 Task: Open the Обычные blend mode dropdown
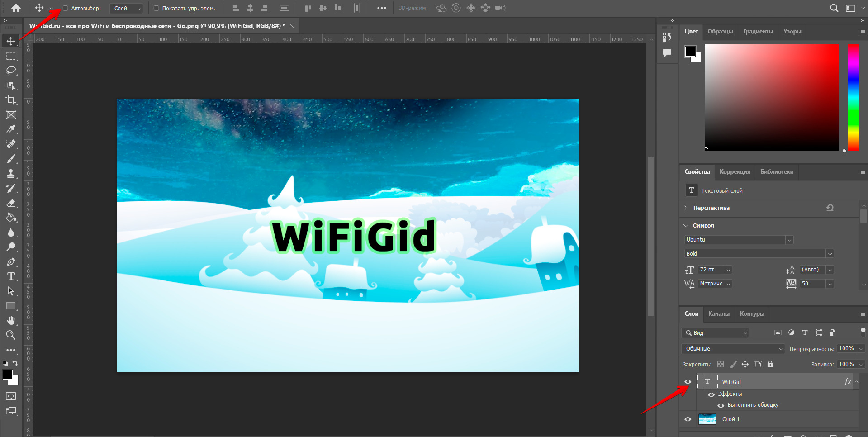(x=733, y=349)
